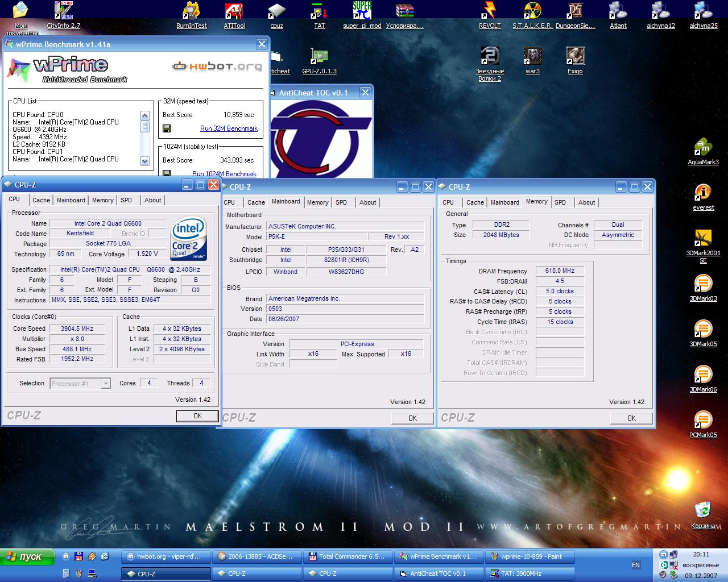The width and height of the screenshot is (728, 582).
Task: Open About tab in the CPU-Z processor window
Action: pyautogui.click(x=152, y=200)
